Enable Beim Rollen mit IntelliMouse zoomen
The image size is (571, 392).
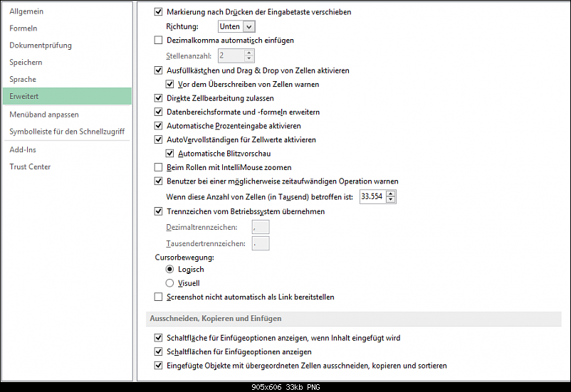(158, 167)
